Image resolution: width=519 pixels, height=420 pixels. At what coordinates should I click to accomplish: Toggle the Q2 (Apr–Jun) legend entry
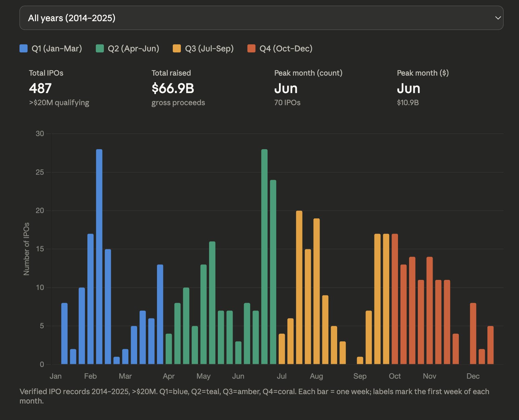(x=133, y=48)
